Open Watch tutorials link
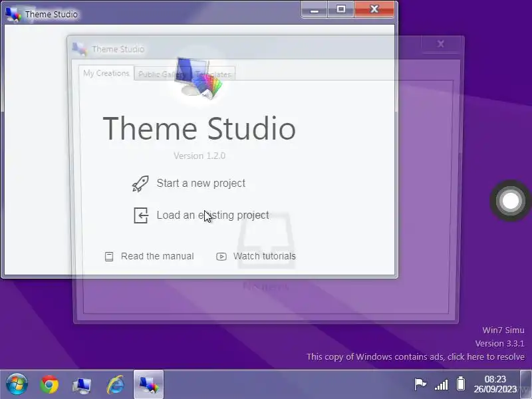The width and height of the screenshot is (532, 399). tap(264, 256)
